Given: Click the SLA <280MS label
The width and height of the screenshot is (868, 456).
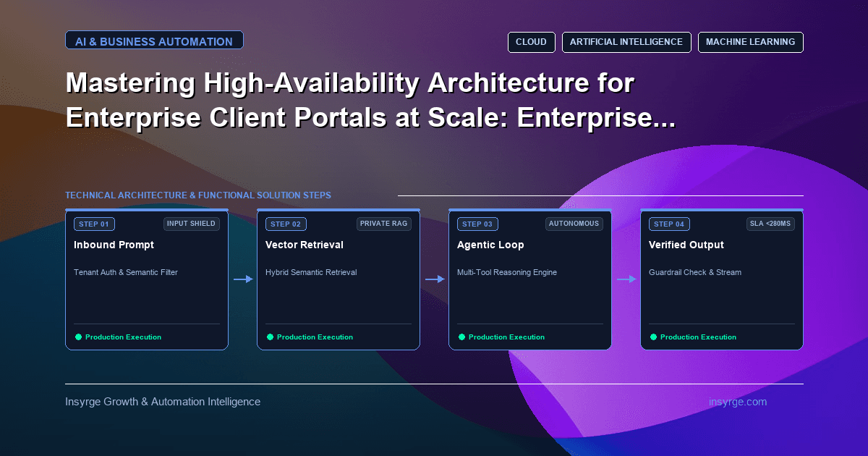Looking at the screenshot, I should (770, 224).
